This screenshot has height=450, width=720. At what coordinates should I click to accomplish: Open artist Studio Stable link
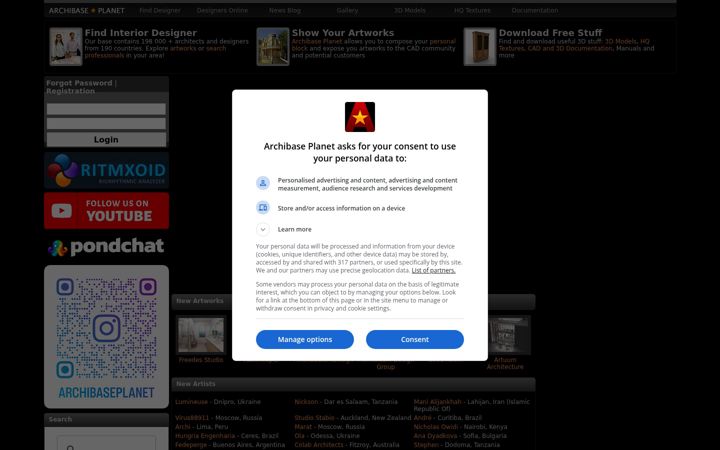(x=315, y=418)
